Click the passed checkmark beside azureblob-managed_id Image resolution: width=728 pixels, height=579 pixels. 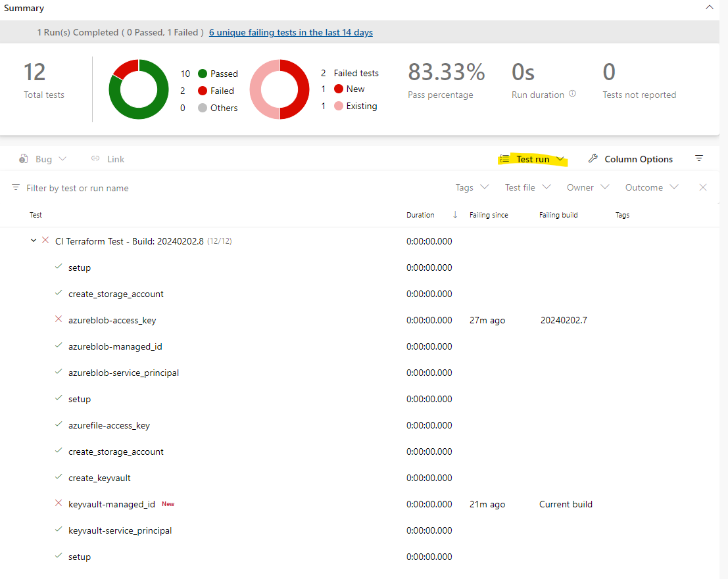coord(59,346)
